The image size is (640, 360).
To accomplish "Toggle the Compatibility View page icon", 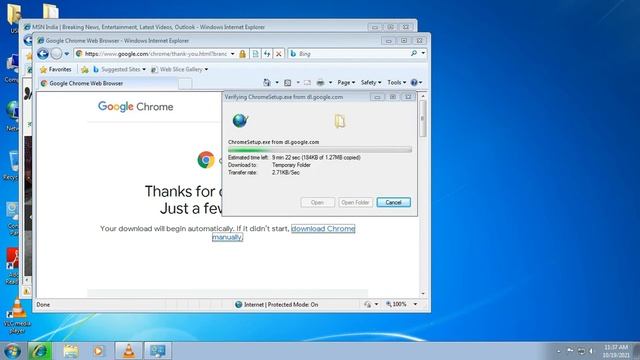I will coord(255,54).
